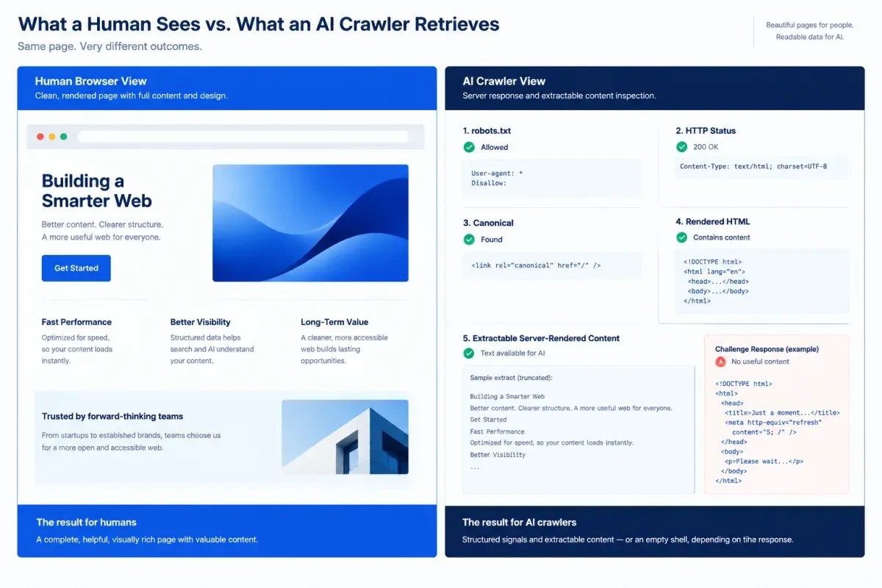Click the Just a moment... title line

[x=782, y=413]
